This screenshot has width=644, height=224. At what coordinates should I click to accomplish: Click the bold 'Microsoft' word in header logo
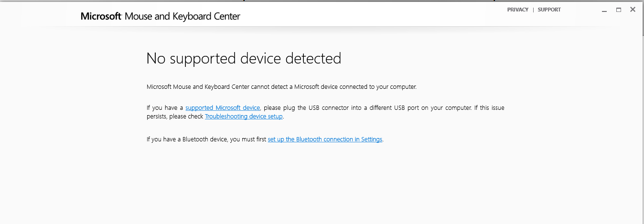pos(101,17)
